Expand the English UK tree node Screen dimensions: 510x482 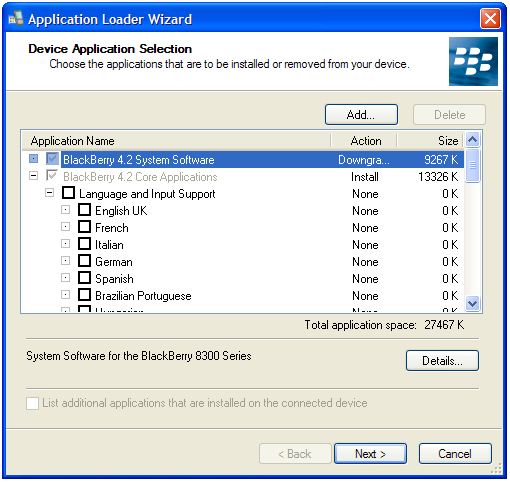[x=65, y=210]
